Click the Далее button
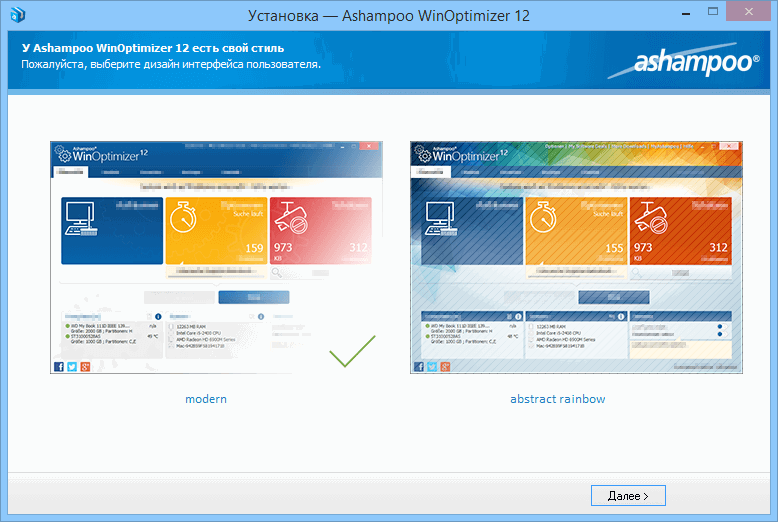Screen dimensions: 778x522 (x=628, y=496)
